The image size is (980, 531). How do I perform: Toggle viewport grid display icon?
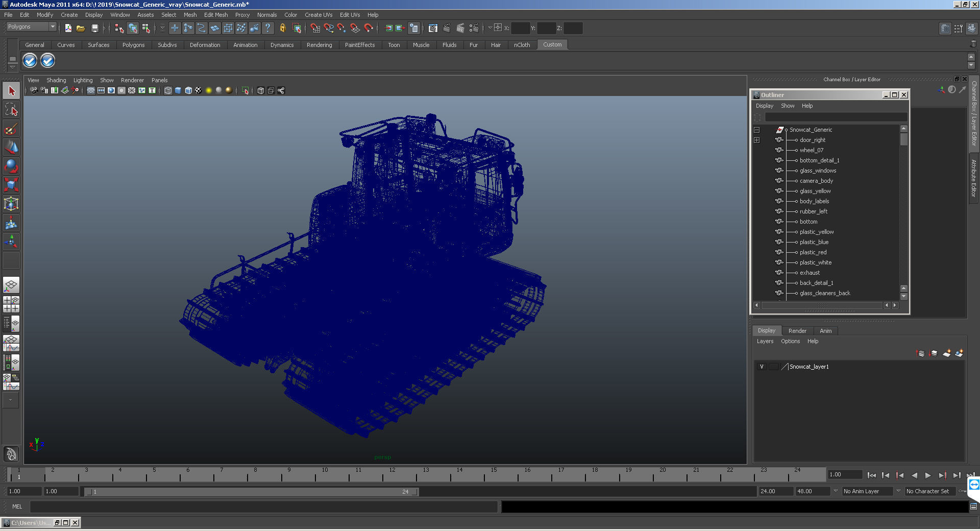[x=91, y=90]
